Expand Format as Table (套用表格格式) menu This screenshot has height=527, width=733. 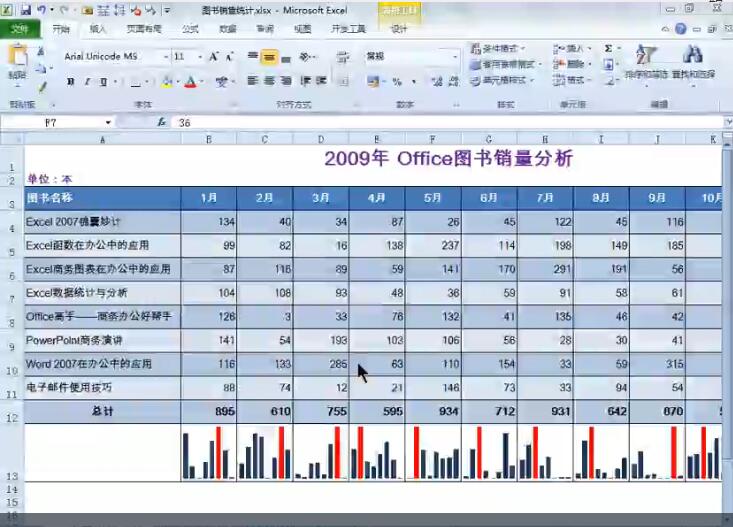click(506, 65)
